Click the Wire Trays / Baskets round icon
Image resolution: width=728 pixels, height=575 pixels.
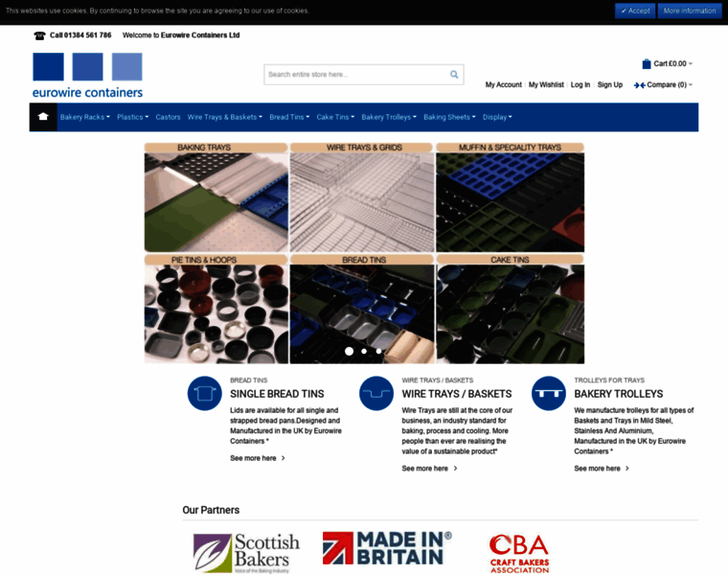tap(376, 394)
